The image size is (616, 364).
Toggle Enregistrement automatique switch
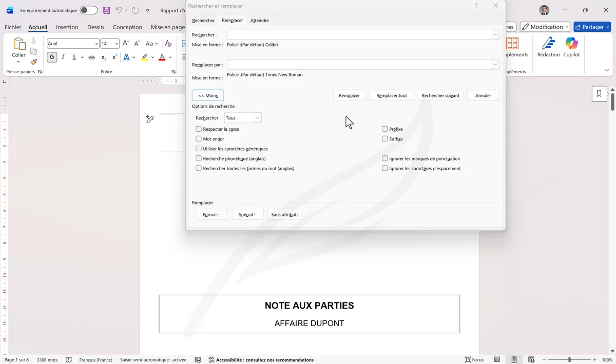[88, 10]
